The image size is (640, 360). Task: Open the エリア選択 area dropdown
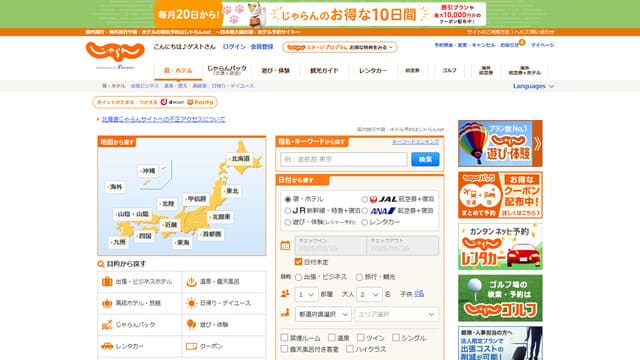click(396, 314)
